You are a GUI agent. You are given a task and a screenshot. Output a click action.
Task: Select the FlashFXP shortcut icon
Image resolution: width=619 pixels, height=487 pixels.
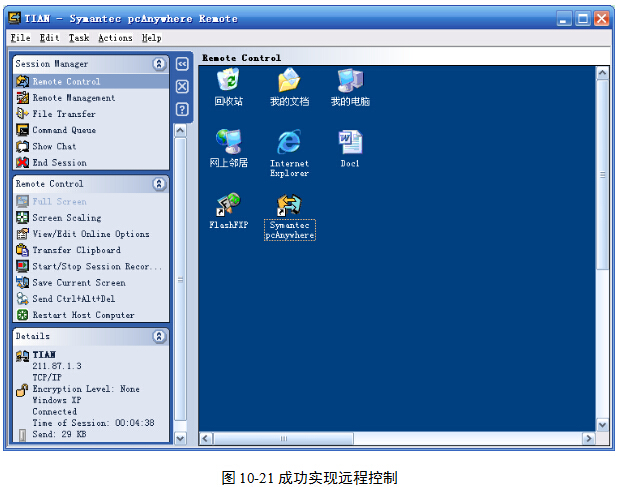tap(229, 211)
